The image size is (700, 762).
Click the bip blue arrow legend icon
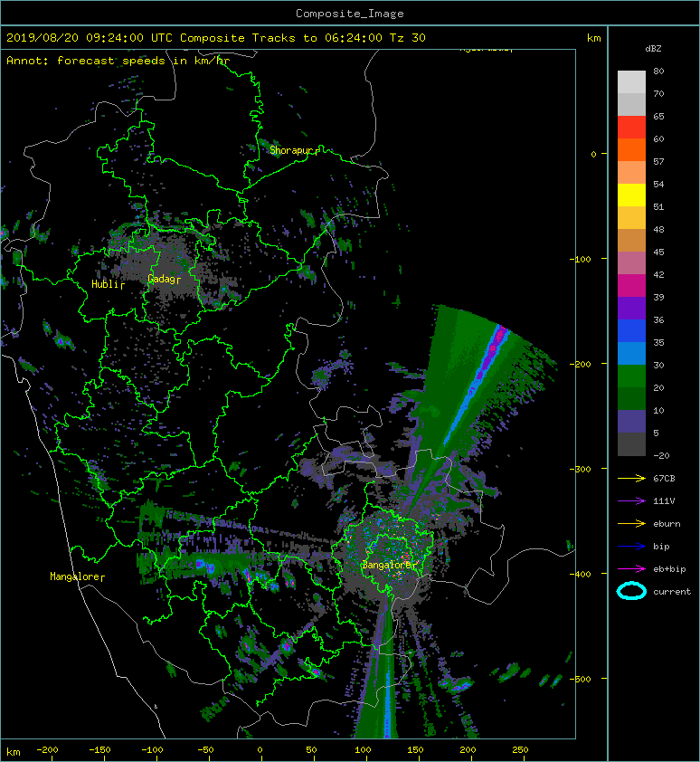tap(631, 547)
